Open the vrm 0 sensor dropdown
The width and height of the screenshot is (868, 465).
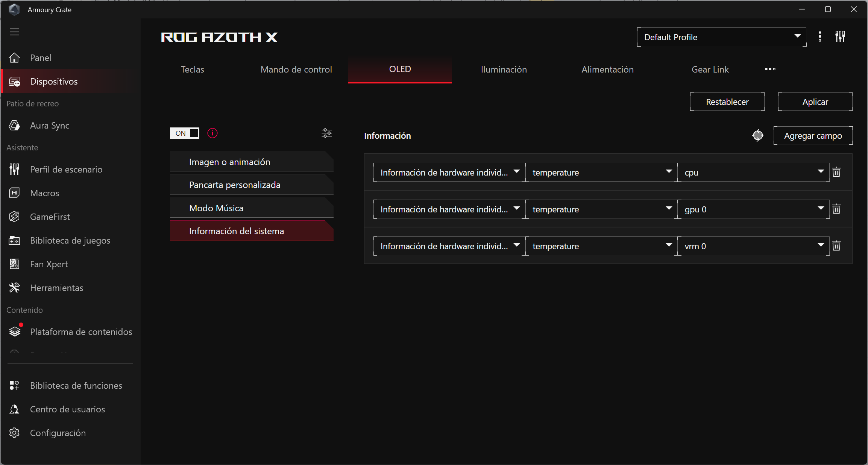point(753,246)
